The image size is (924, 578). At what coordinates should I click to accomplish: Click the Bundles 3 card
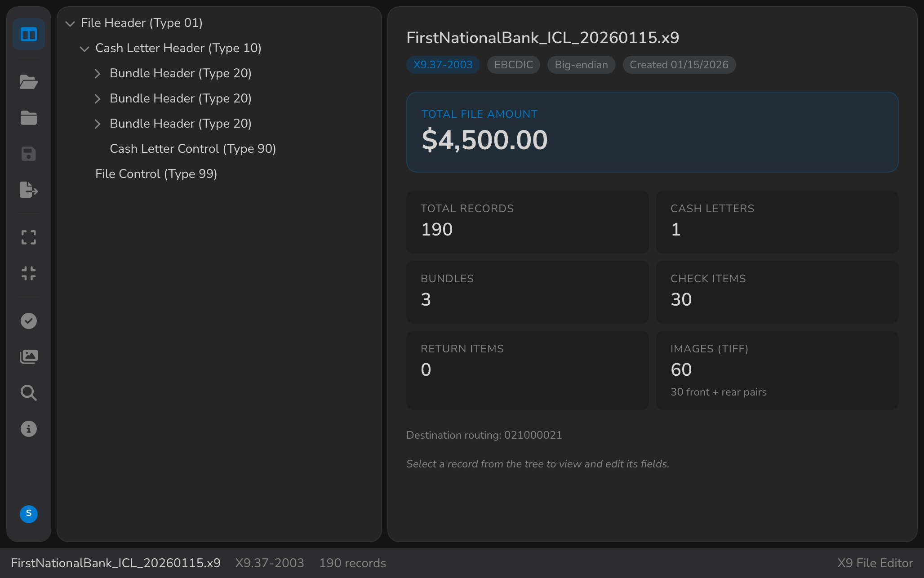(x=528, y=292)
